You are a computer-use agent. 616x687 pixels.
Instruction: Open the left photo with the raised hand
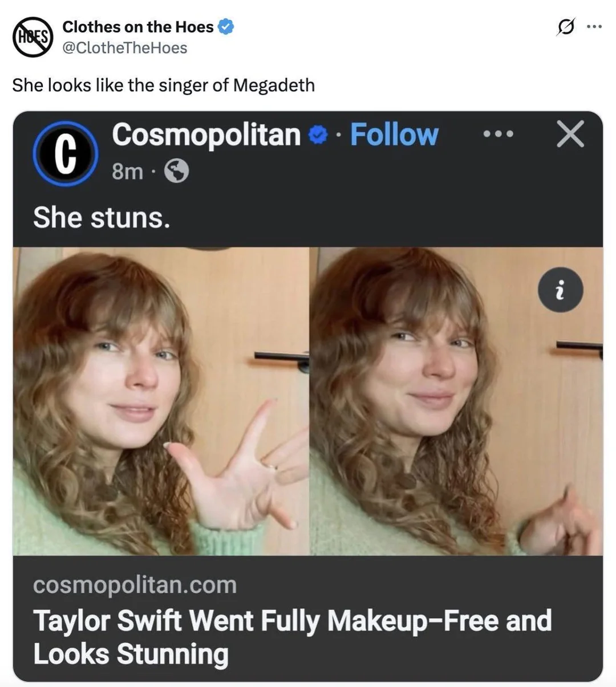[161, 401]
